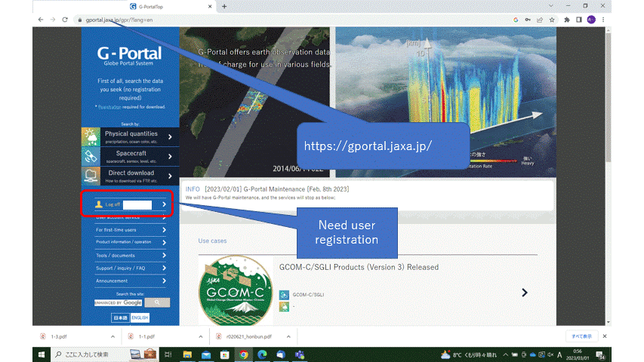Open User account service menu
Screen dimensions: 644x362
click(x=130, y=217)
